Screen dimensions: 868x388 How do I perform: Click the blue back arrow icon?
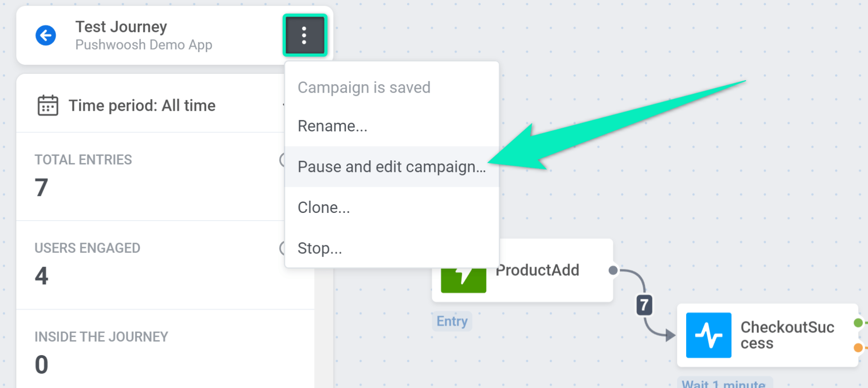click(x=46, y=36)
